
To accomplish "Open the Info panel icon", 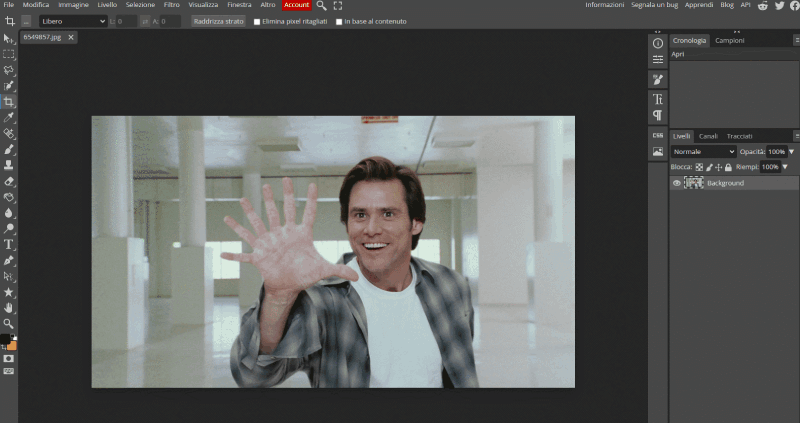I will tap(658, 43).
